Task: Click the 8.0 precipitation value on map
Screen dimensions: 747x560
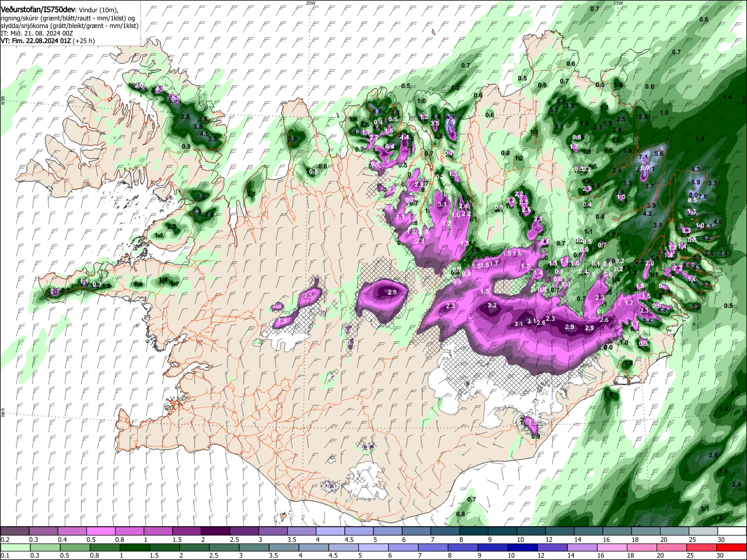Action: [693, 195]
